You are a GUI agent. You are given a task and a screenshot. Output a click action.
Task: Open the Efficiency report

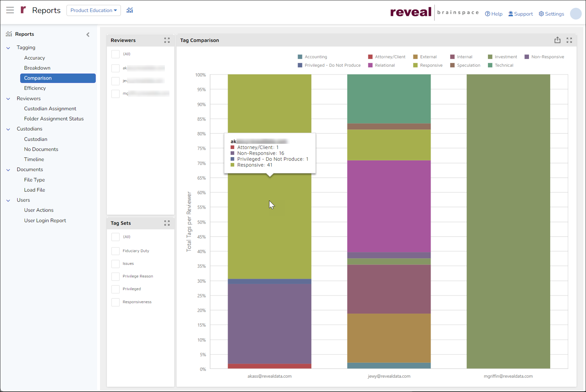(x=35, y=88)
